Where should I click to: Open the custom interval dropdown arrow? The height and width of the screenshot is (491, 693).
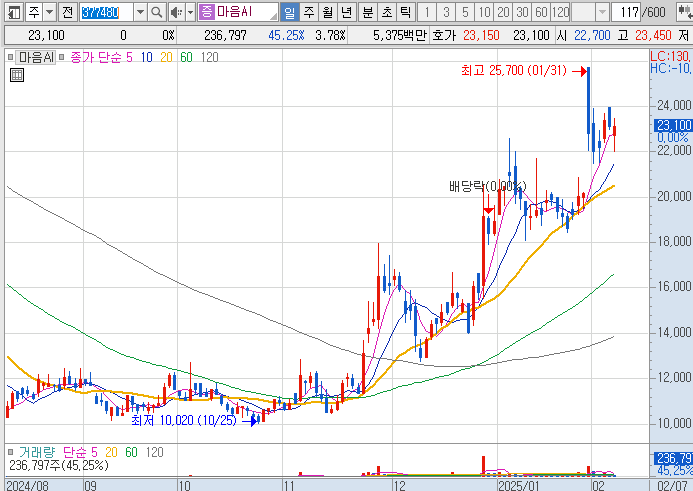(602, 12)
